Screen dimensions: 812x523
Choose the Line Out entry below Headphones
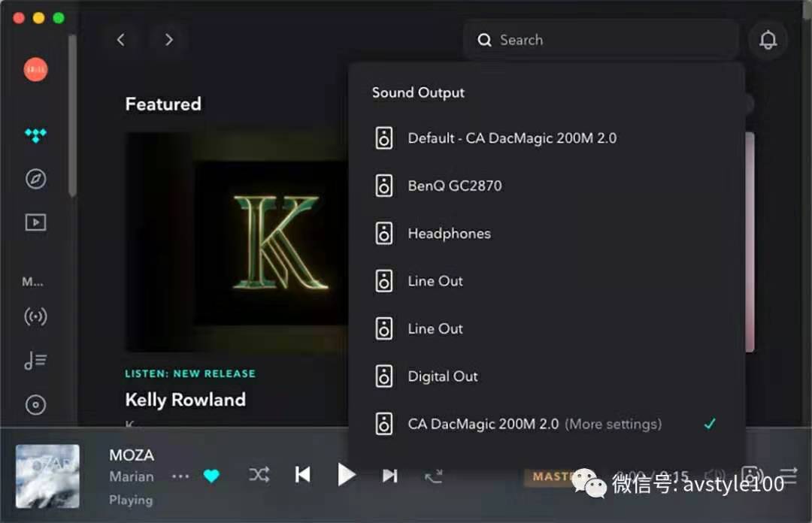[x=547, y=281]
